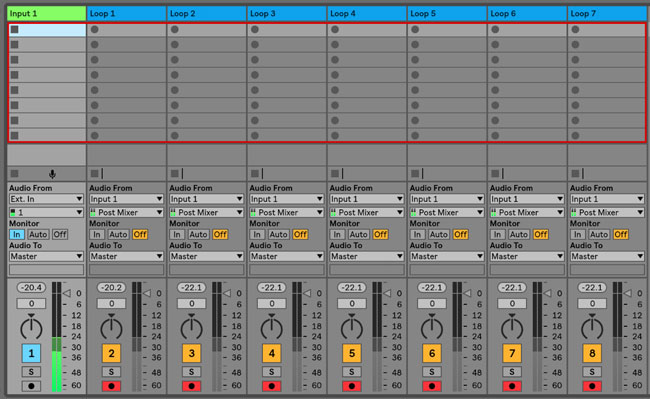
Task: Disarm the Loop 2 track record button
Action: click(191, 386)
